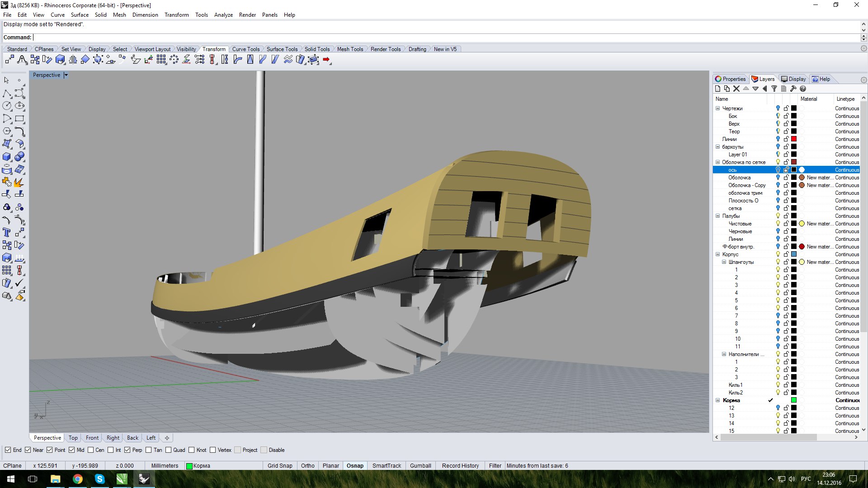
Task: Click the Cage Edit icon
Action: (313, 60)
